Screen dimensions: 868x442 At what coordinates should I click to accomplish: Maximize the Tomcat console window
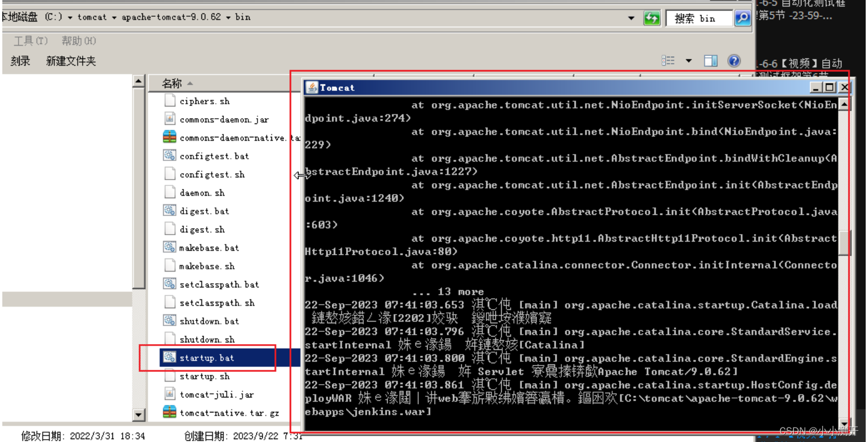(830, 87)
